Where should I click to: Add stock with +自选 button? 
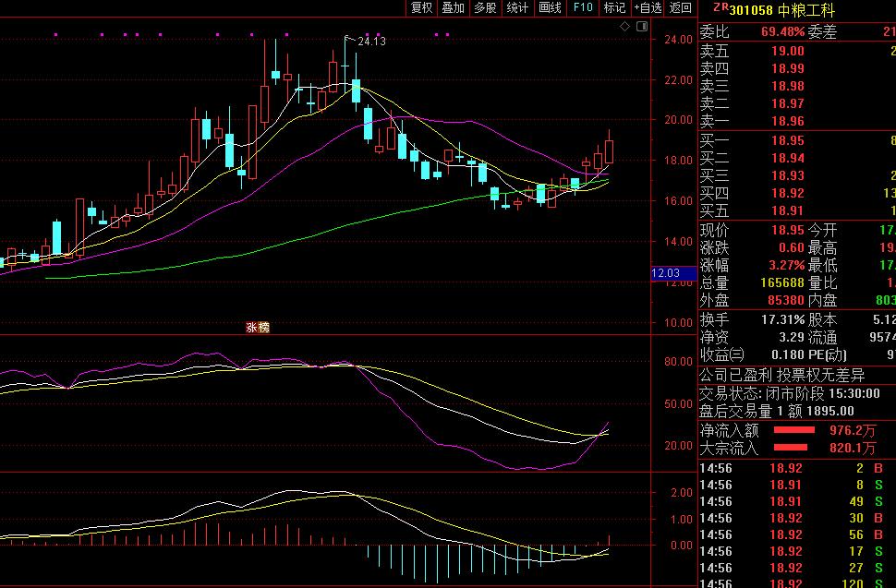click(x=648, y=8)
